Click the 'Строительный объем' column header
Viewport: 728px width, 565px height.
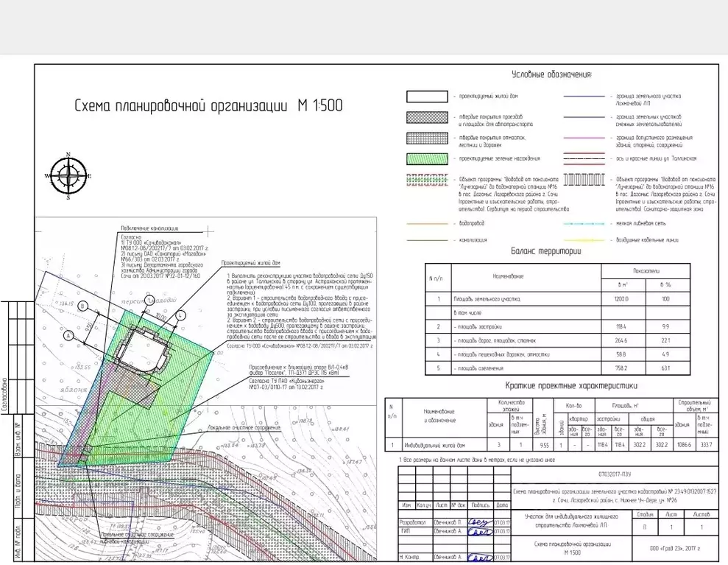tap(695, 406)
